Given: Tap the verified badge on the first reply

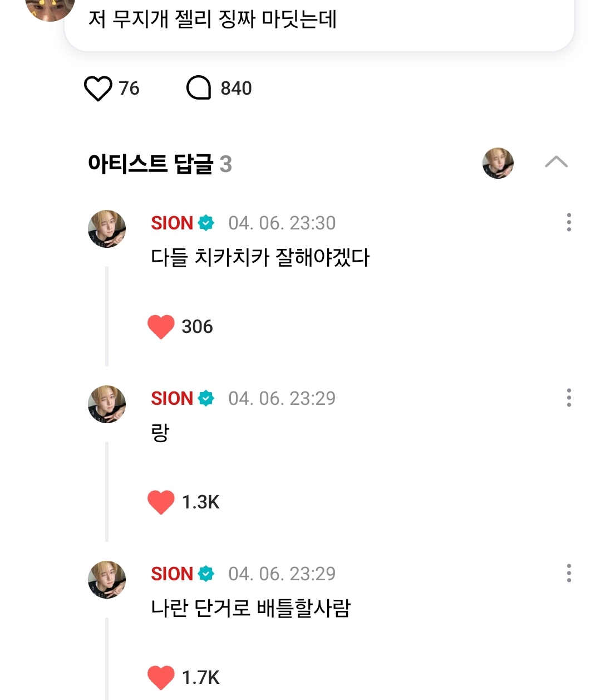Looking at the screenshot, I should coord(206,223).
